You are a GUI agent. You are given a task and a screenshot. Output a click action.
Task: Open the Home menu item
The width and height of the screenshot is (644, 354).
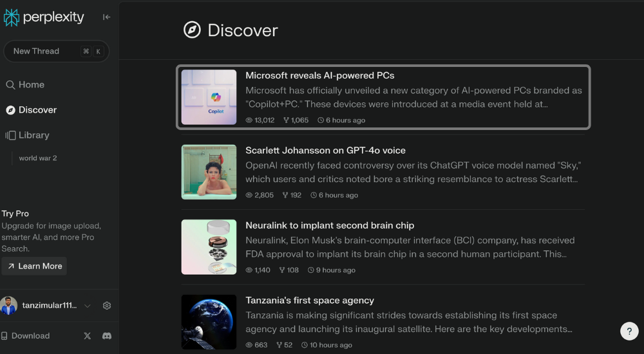click(x=25, y=84)
